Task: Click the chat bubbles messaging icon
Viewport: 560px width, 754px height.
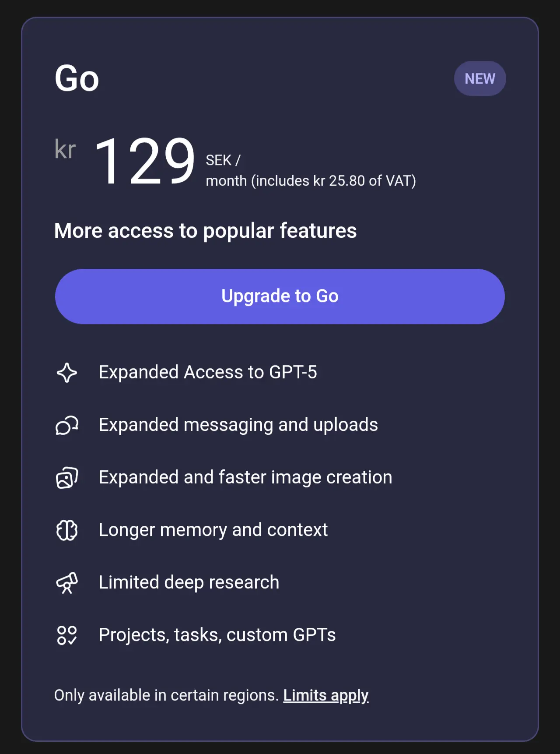Action: point(67,425)
